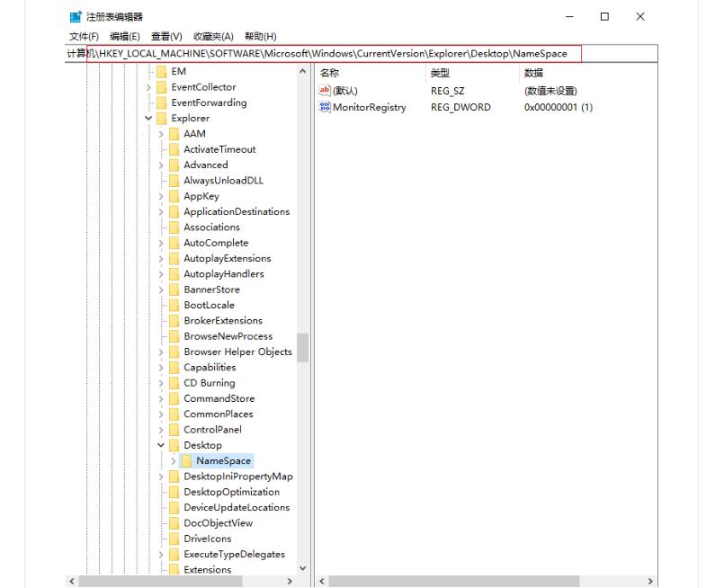This screenshot has width=715, height=588.
Task: Open the 编辑(E) menu
Action: point(125,37)
